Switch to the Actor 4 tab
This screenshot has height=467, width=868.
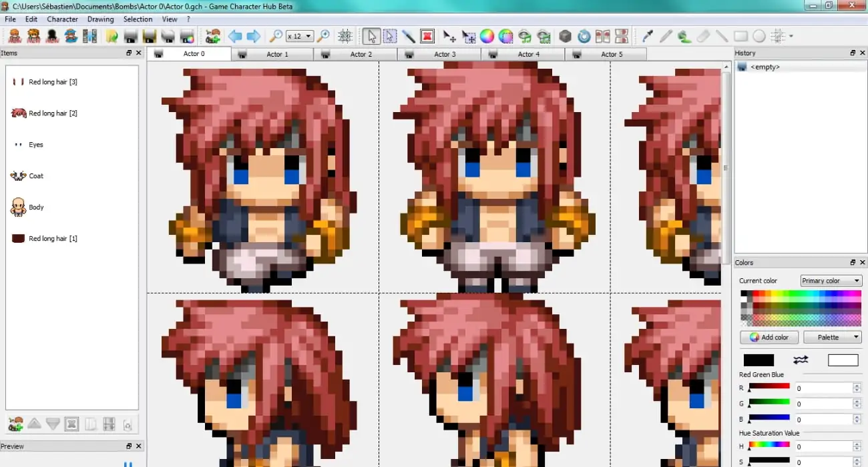[x=522, y=54]
